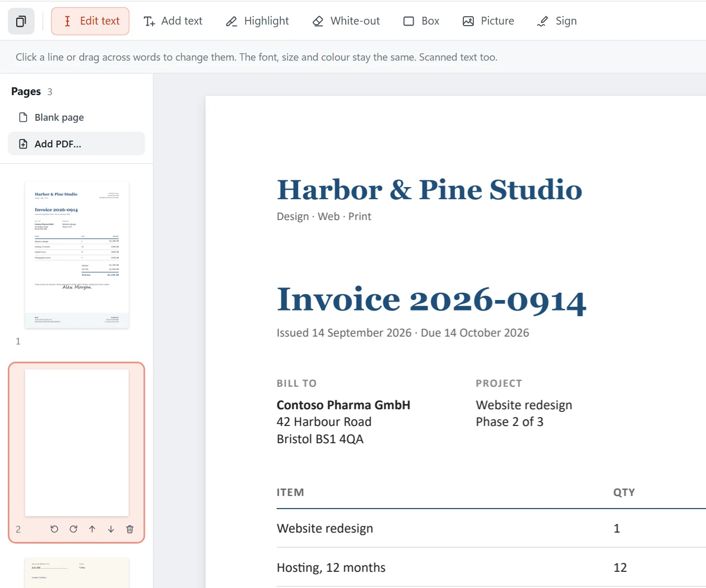706x588 pixels.
Task: Move page 2 up
Action: pyautogui.click(x=92, y=529)
